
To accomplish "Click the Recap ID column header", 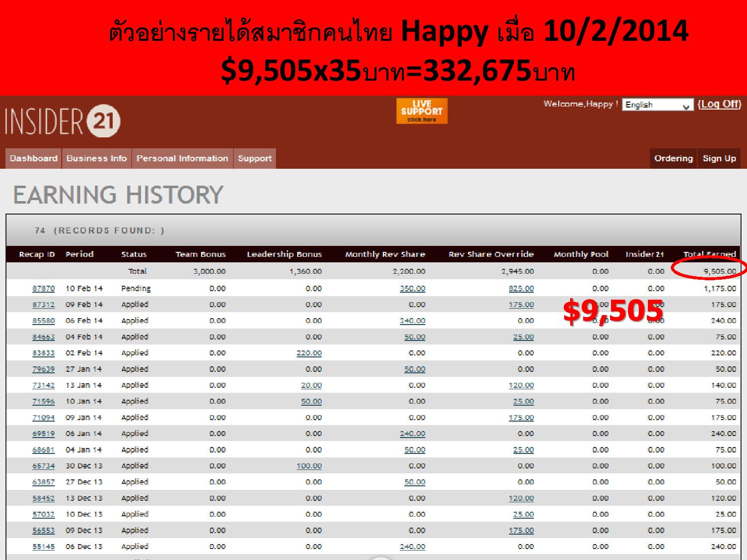I will 37,254.
